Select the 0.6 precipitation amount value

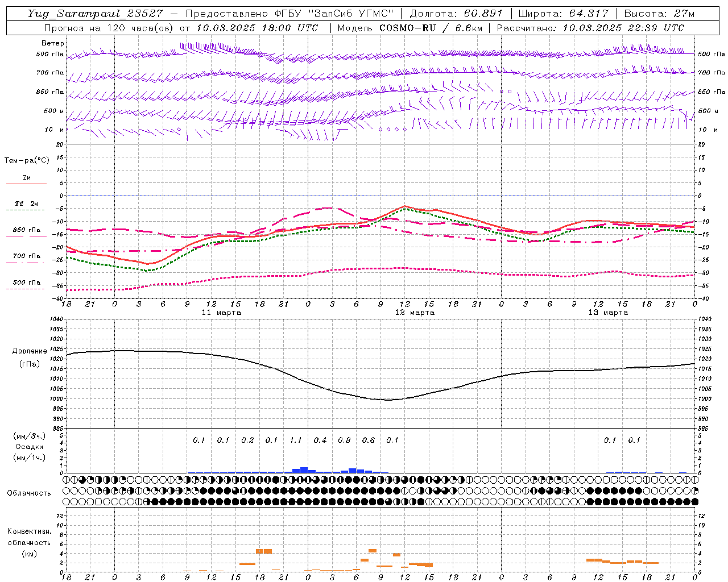coord(369,440)
